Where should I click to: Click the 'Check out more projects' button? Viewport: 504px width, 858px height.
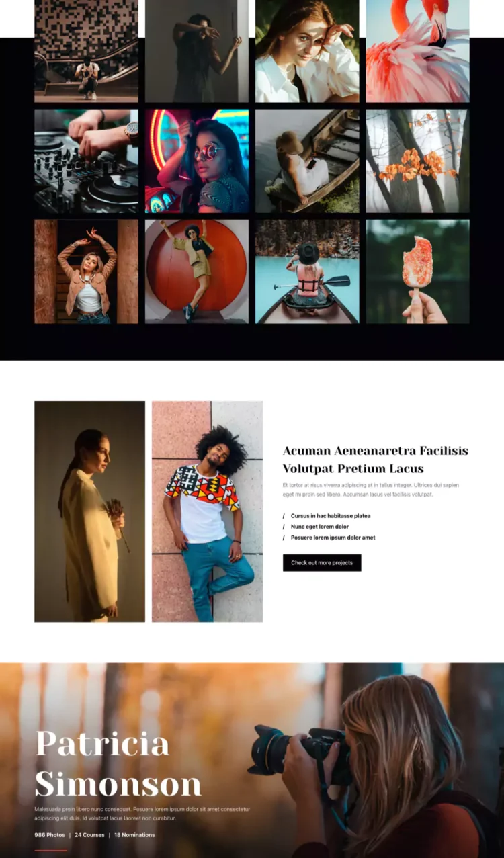pyautogui.click(x=322, y=562)
